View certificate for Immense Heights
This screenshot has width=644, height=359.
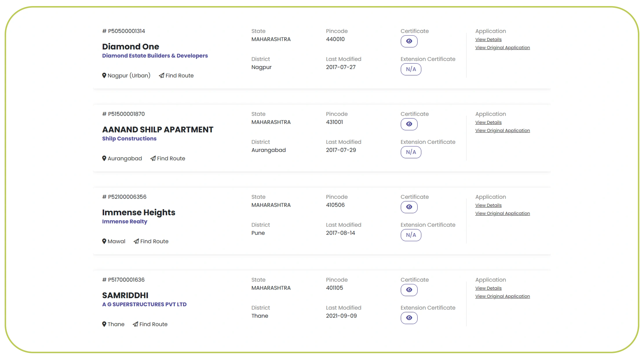(x=409, y=207)
